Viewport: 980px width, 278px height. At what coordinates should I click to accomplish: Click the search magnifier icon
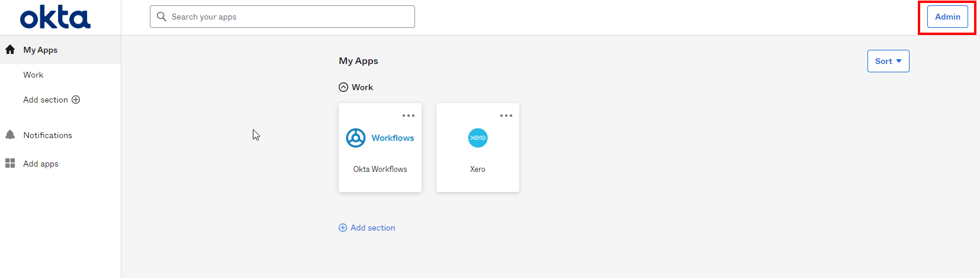[162, 17]
